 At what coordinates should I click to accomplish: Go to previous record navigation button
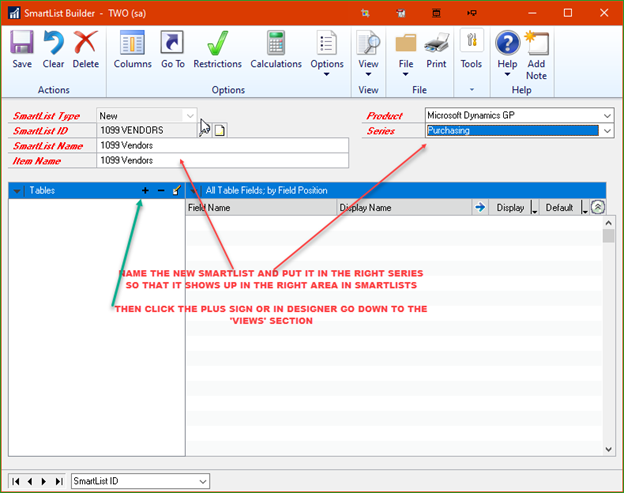[30, 481]
